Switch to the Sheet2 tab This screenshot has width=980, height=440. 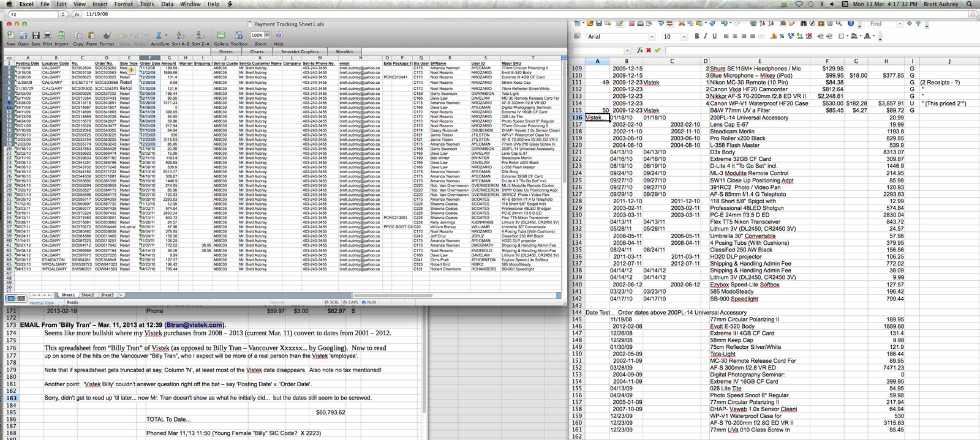[x=88, y=295]
